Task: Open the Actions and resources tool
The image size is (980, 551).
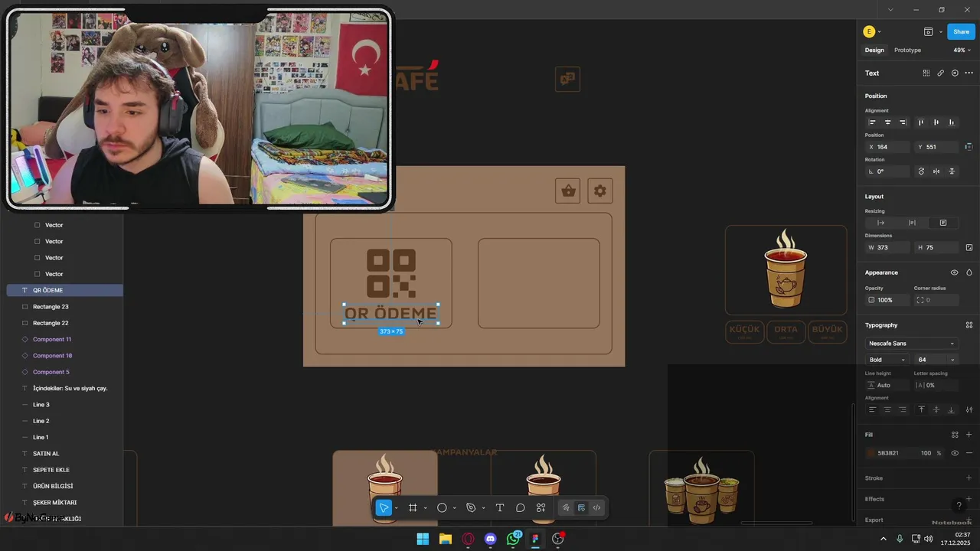Action: (541, 507)
